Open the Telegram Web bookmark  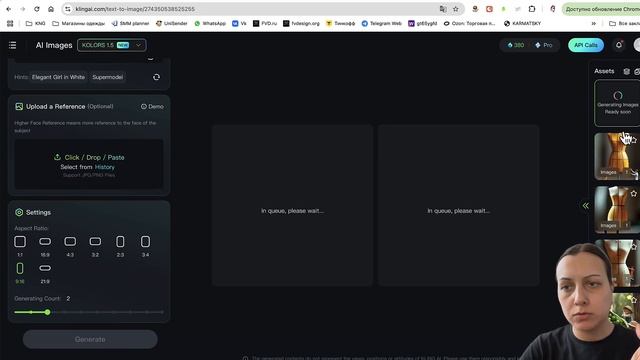coord(382,24)
